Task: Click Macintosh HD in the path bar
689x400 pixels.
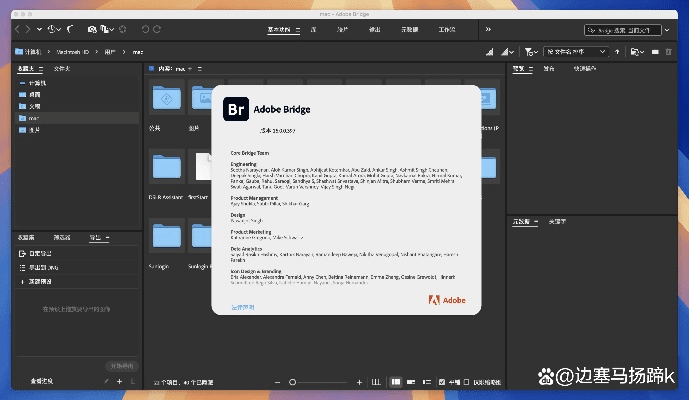Action: click(73, 52)
